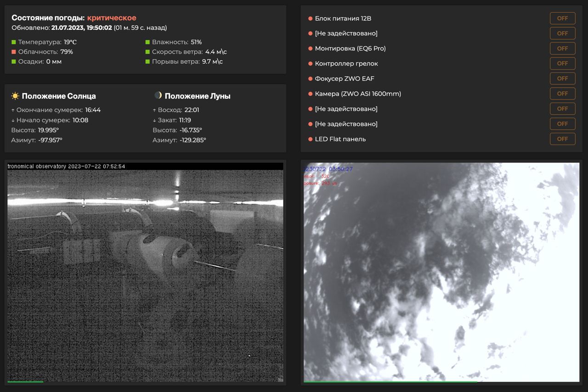Screen dimensions: 588x392
Task: Toggle OFF switch for Монтировка (EQ6 Pro)
Action: coord(562,48)
